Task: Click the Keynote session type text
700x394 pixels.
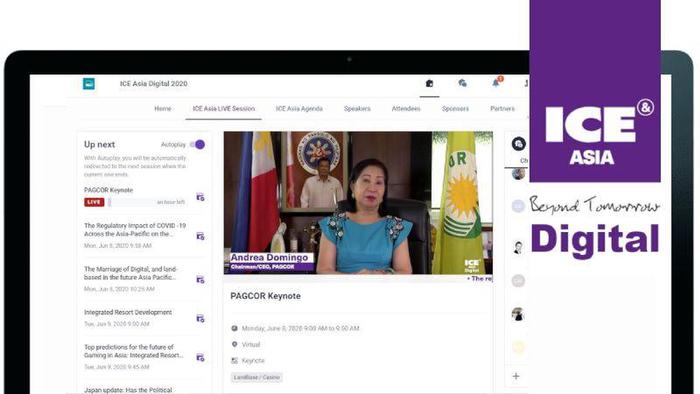Action: coord(253,361)
